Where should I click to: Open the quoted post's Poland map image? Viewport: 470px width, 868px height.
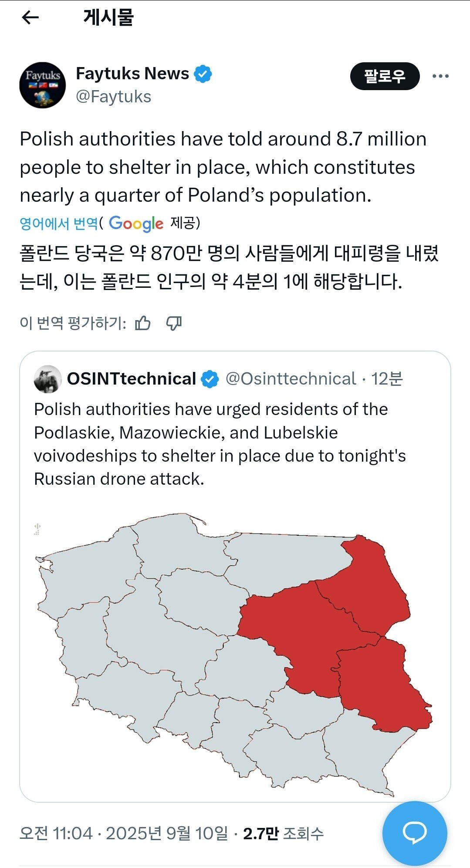234,653
